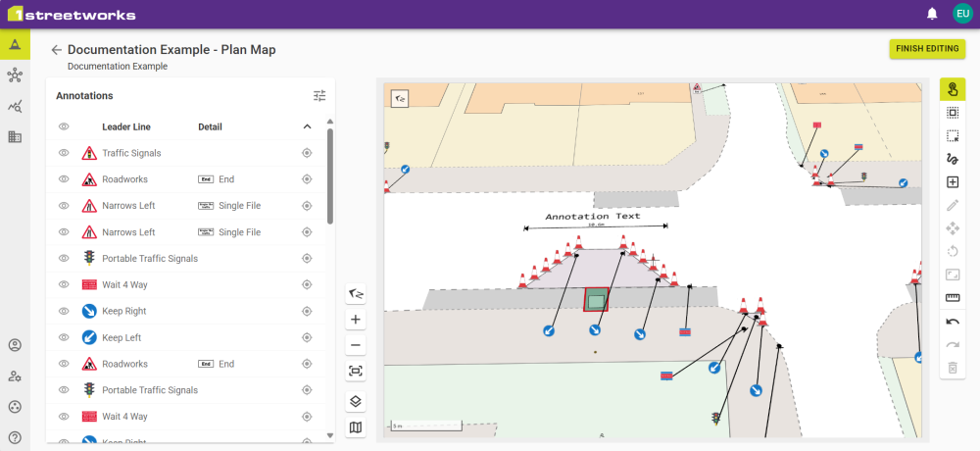
Task: Click the Finish Editing button
Action: 927,49
